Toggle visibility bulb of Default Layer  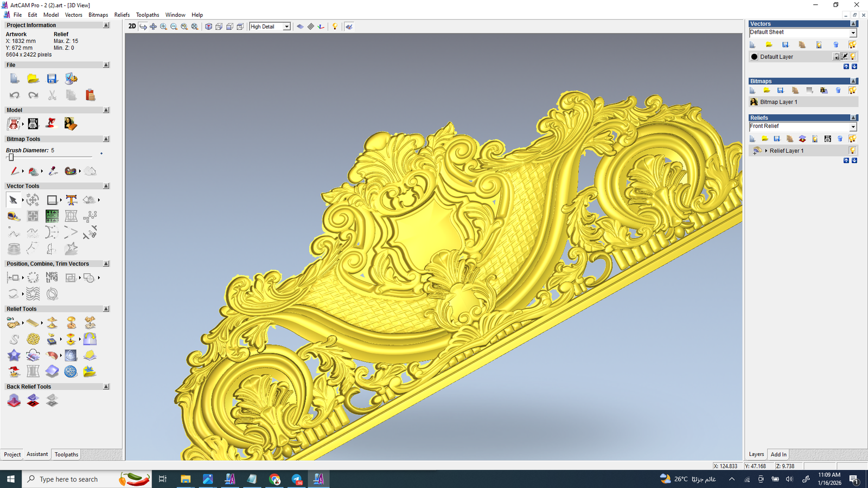click(853, 56)
